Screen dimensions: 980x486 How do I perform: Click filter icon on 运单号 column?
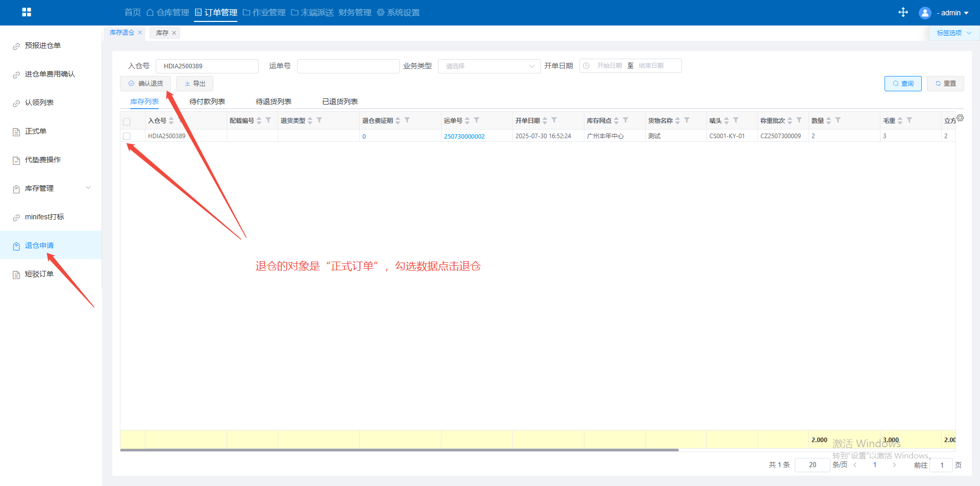point(476,120)
